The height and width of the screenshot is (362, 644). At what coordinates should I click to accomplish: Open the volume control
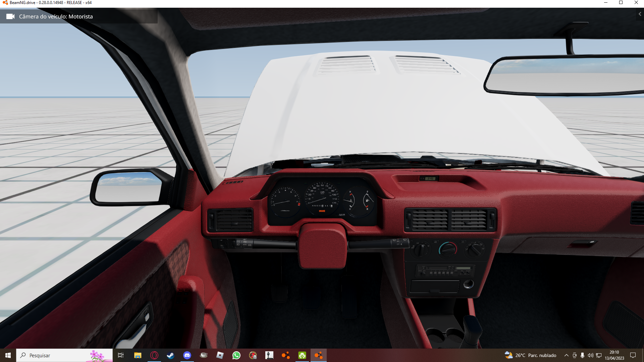[591, 355]
